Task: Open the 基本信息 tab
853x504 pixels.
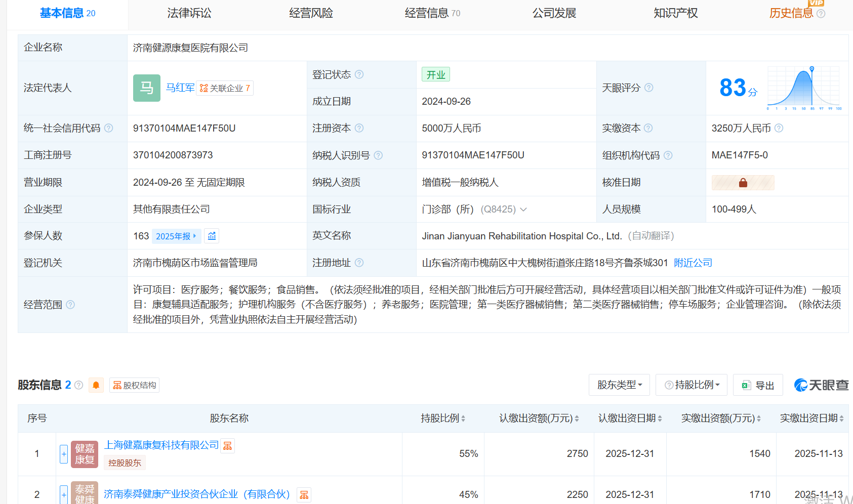Action: pyautogui.click(x=67, y=13)
